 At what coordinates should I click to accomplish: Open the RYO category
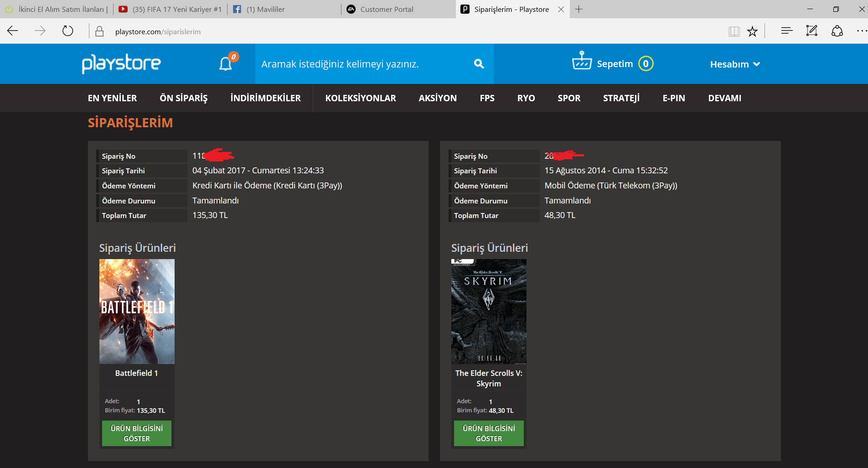tap(526, 98)
